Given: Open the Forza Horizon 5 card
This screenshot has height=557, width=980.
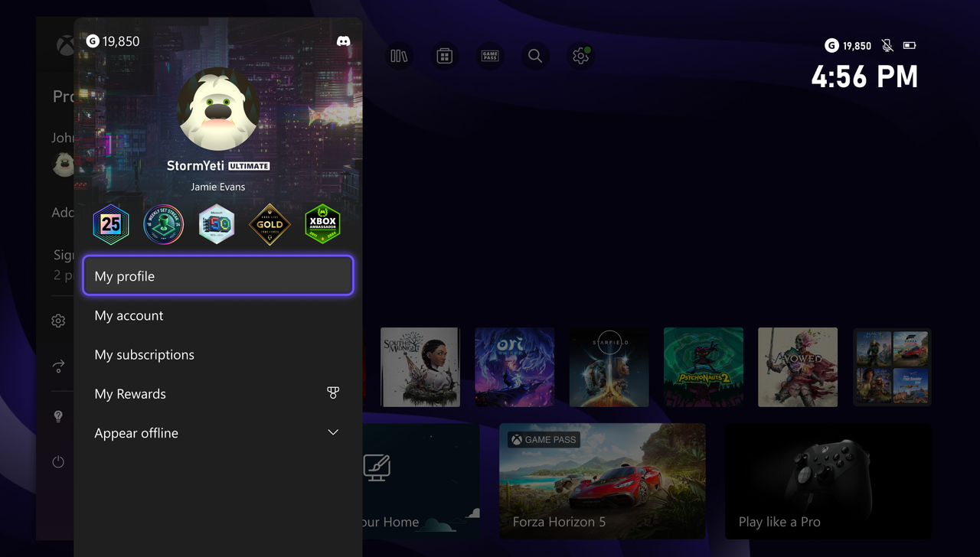Looking at the screenshot, I should coord(603,480).
